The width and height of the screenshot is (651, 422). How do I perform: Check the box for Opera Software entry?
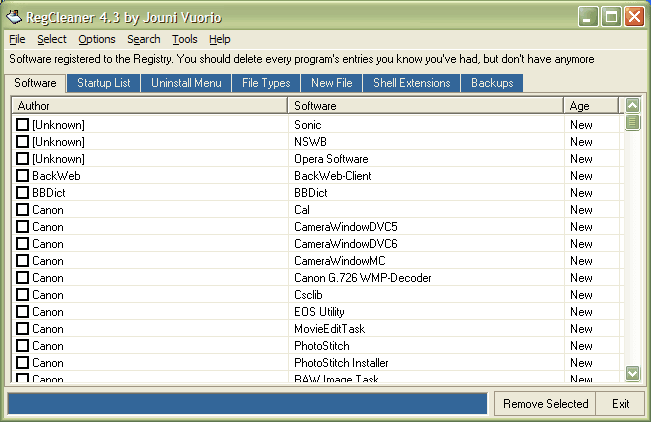pos(22,159)
